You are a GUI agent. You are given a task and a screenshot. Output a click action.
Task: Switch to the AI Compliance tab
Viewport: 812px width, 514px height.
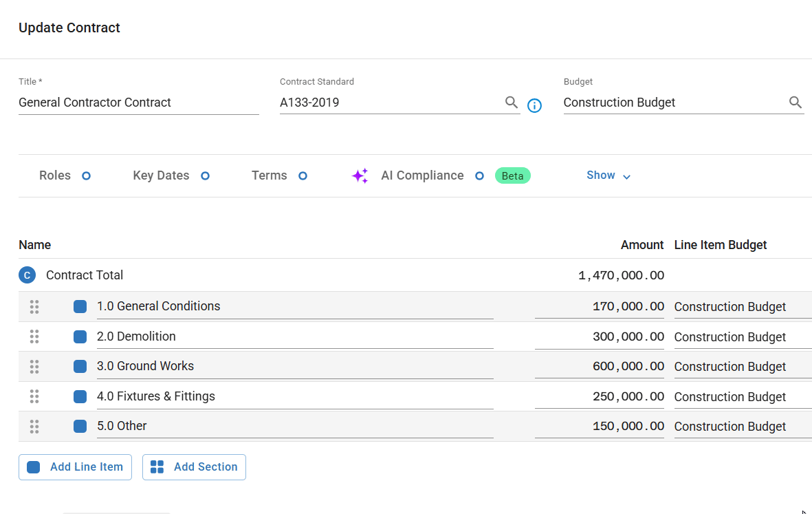422,175
